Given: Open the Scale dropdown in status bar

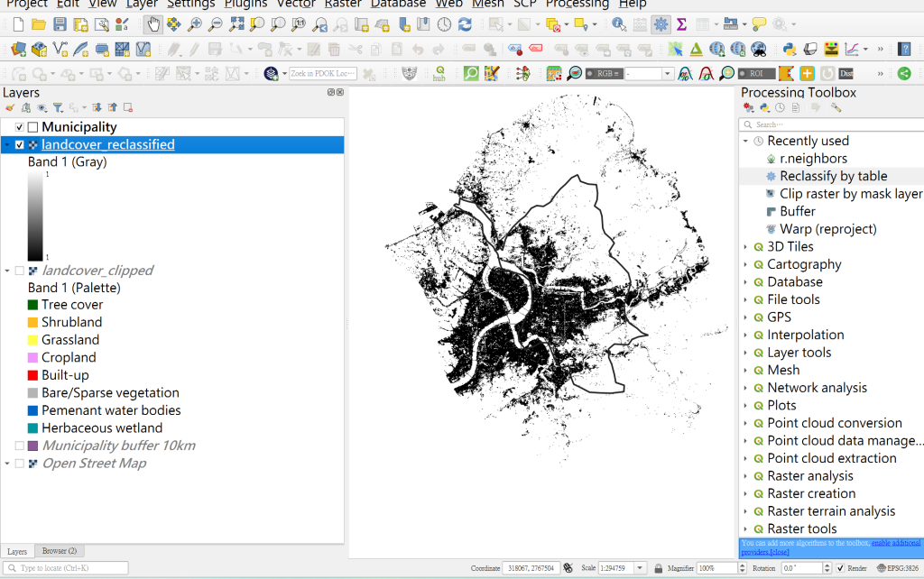Looking at the screenshot, I should click(x=640, y=568).
